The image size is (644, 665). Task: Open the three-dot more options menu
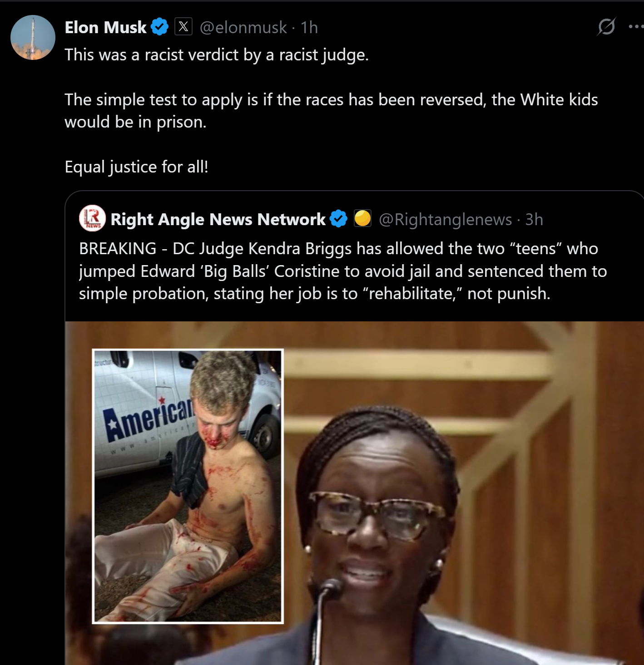click(636, 27)
